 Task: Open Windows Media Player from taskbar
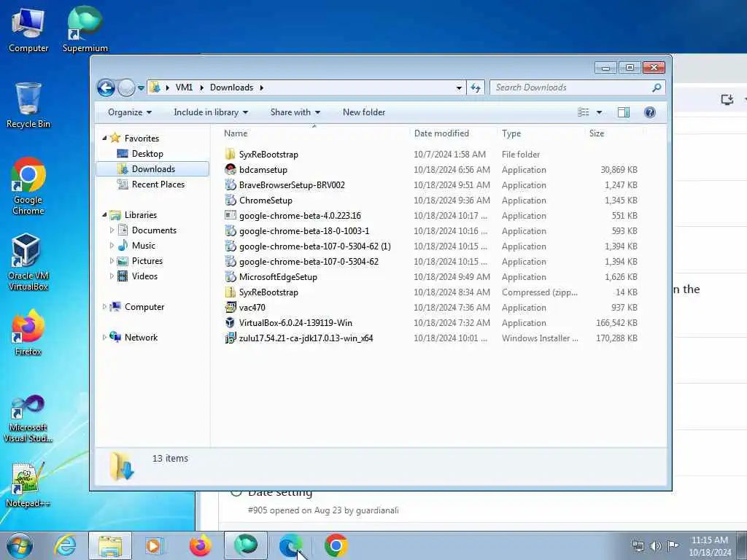point(154,545)
